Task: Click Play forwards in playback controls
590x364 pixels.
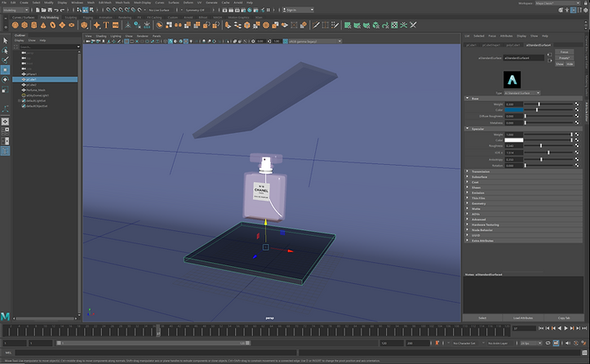Action: (566, 328)
